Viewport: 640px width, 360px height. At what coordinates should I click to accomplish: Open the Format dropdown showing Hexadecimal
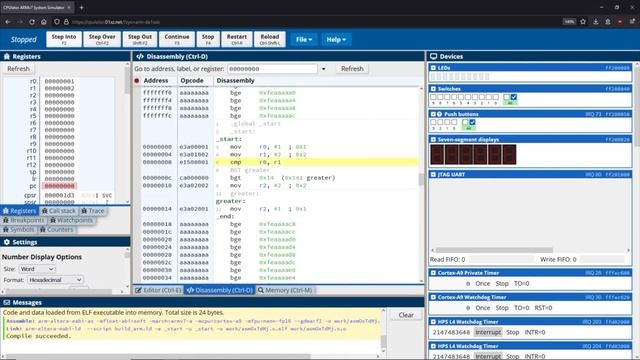coord(56,280)
